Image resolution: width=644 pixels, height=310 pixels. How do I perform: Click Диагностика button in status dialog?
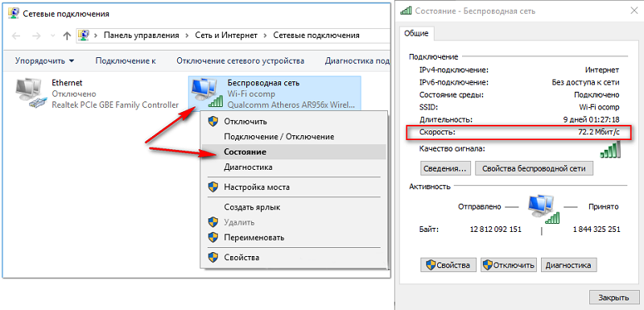coord(568,265)
